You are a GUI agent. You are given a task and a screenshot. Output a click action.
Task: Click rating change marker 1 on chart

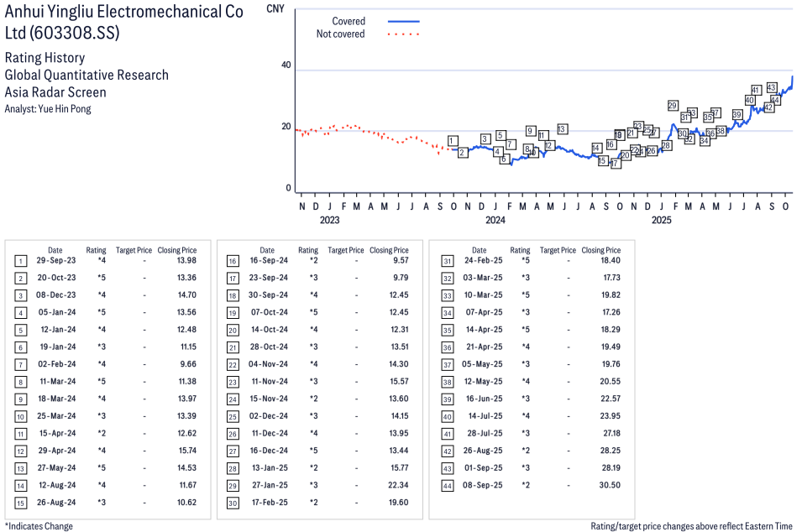[453, 141]
